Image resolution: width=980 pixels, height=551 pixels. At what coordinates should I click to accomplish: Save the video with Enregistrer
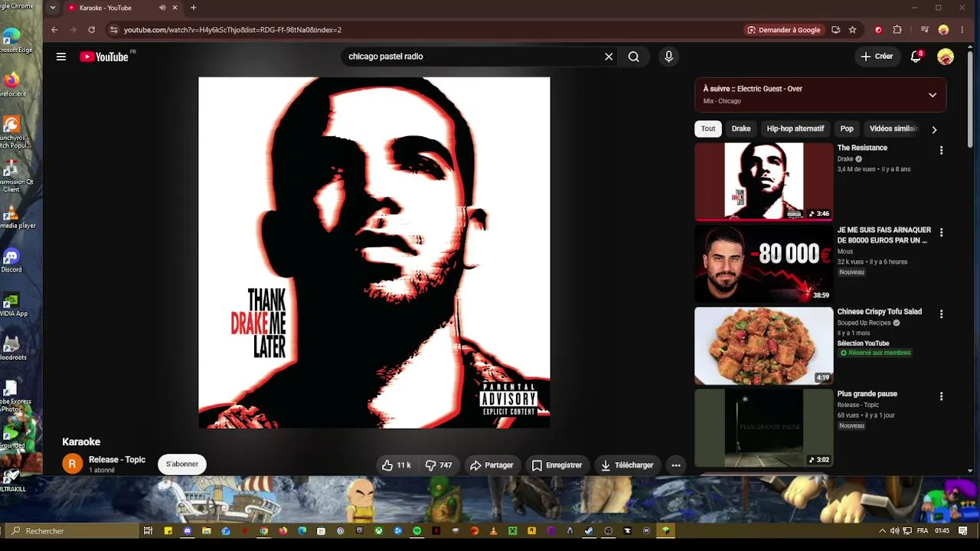(x=557, y=465)
